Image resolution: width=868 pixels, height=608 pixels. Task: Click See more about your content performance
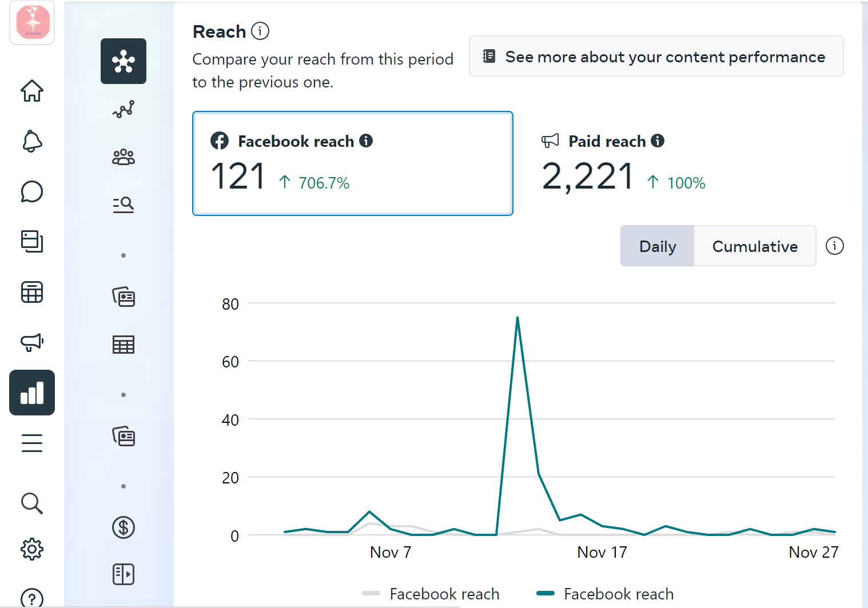pyautogui.click(x=656, y=57)
